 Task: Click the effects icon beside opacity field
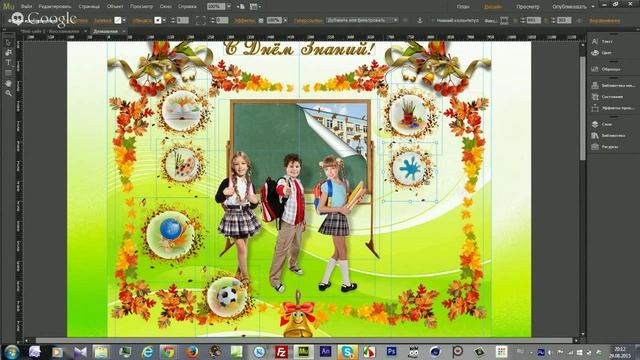(261, 20)
